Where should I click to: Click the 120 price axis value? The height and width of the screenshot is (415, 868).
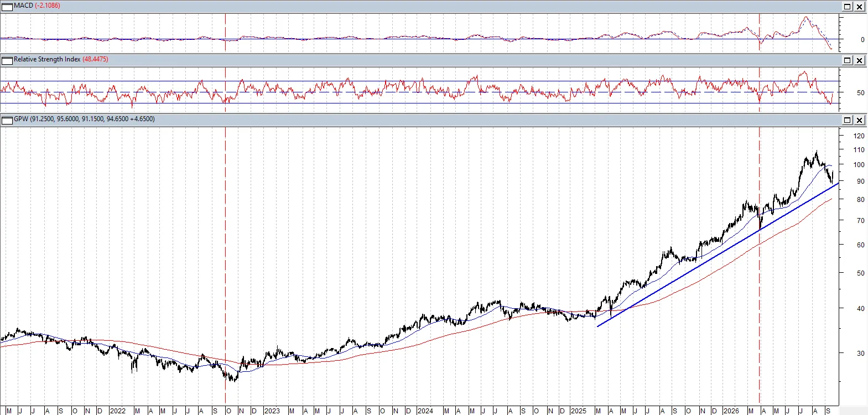click(859, 136)
